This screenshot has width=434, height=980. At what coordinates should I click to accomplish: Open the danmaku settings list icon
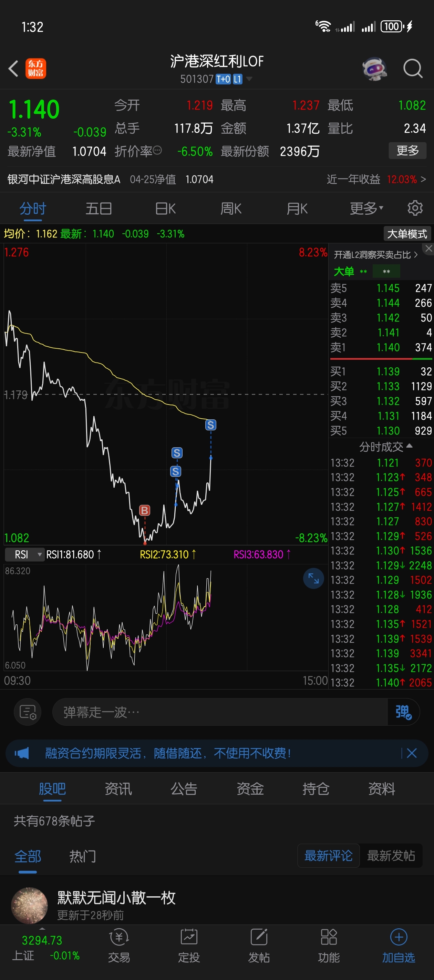pos(28,712)
